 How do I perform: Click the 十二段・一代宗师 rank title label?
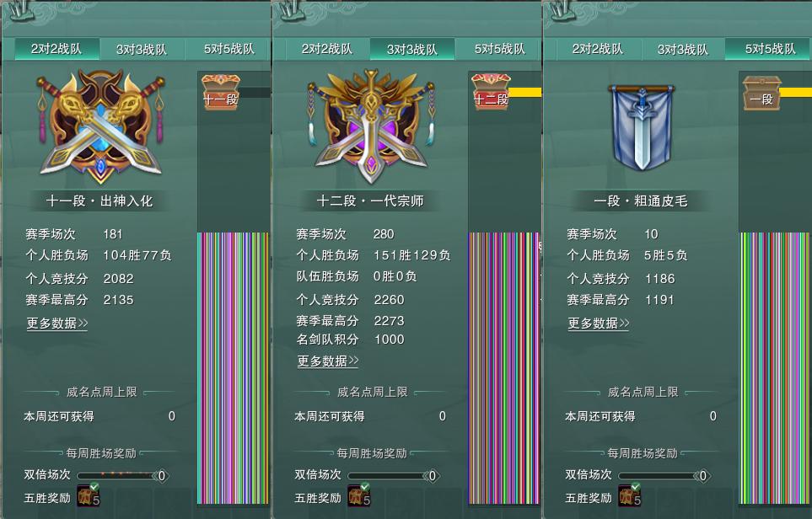pos(370,201)
